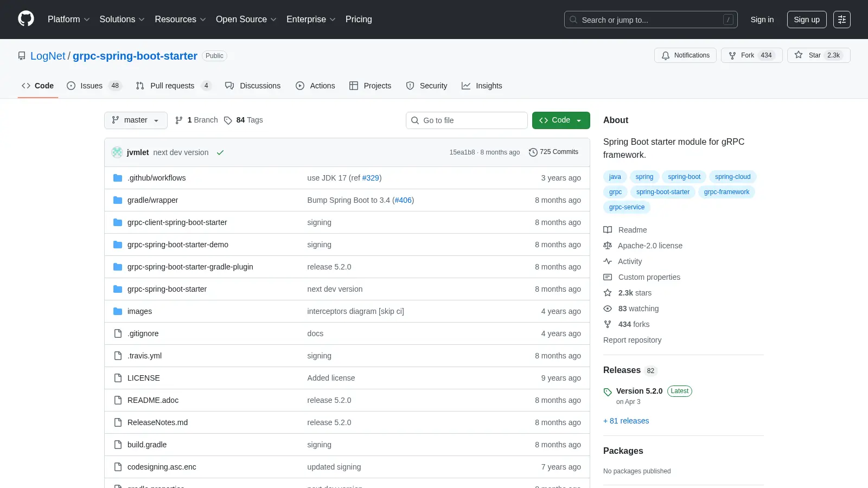868x488 pixels.
Task: Click the spring-boot topic tag
Action: point(684,177)
